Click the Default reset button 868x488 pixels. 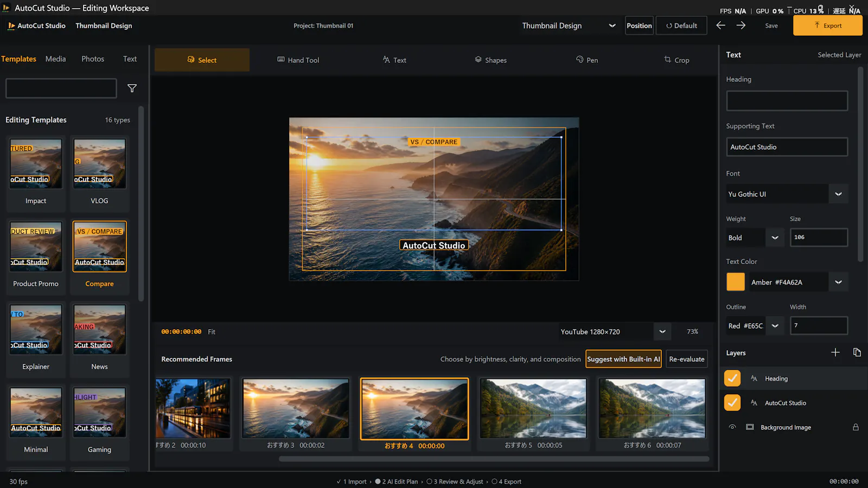click(x=681, y=25)
